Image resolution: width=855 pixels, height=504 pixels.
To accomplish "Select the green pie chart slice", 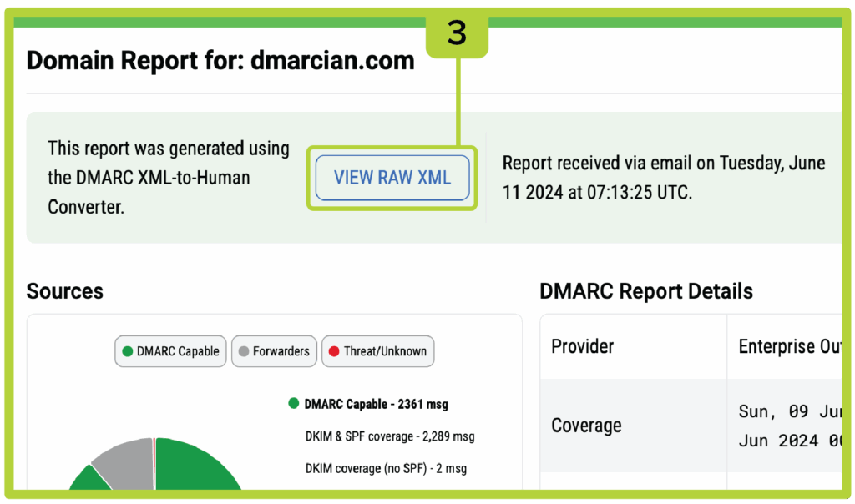I will [191, 466].
